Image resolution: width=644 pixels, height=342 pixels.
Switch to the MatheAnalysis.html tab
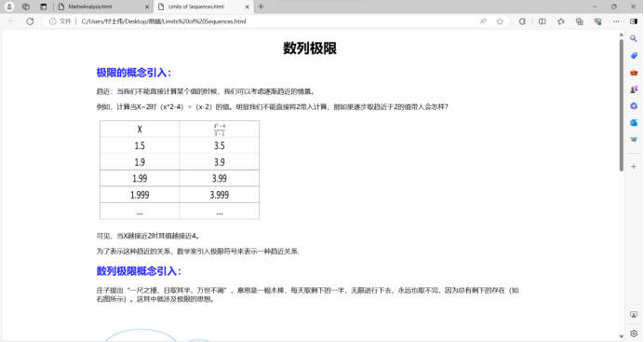(103, 7)
